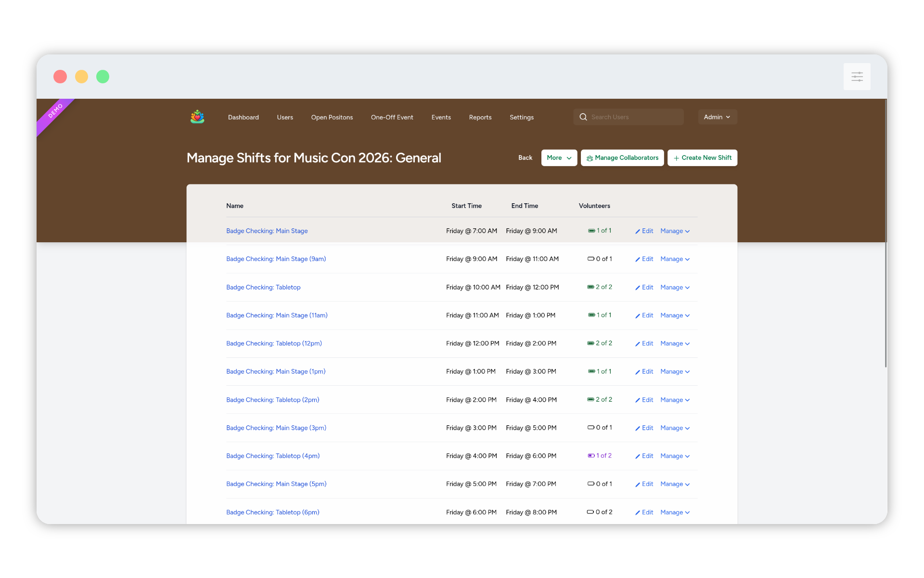924x578 pixels.
Task: Click pencil Edit icon for Badge Checking: Tabletop
Action: pyautogui.click(x=638, y=288)
